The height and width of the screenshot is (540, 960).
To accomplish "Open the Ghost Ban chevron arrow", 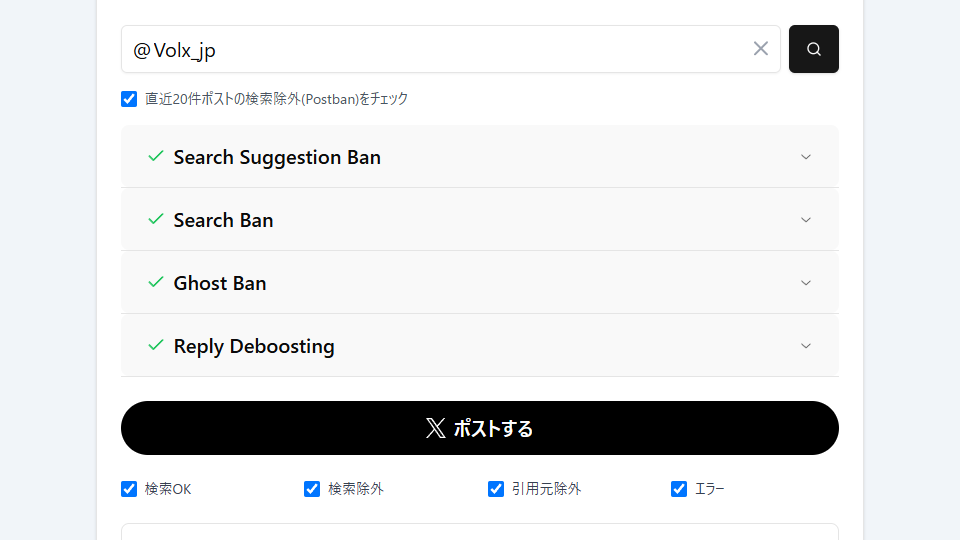I will pyautogui.click(x=806, y=283).
